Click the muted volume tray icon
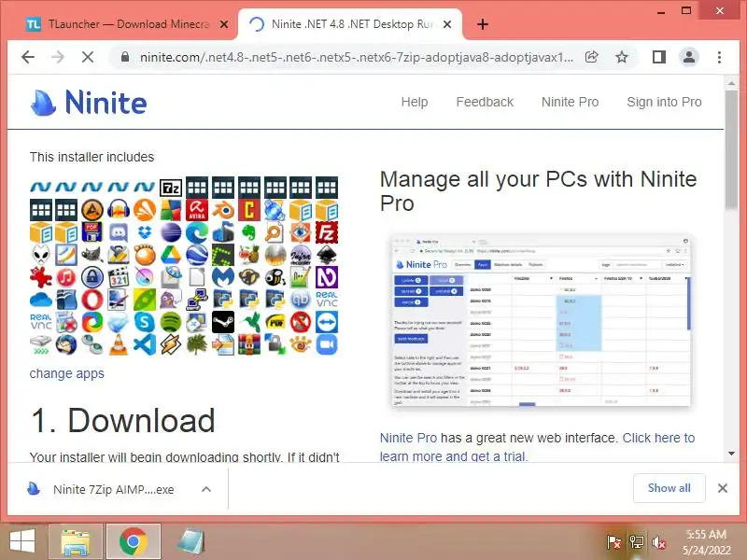The height and width of the screenshot is (560, 747). (659, 542)
